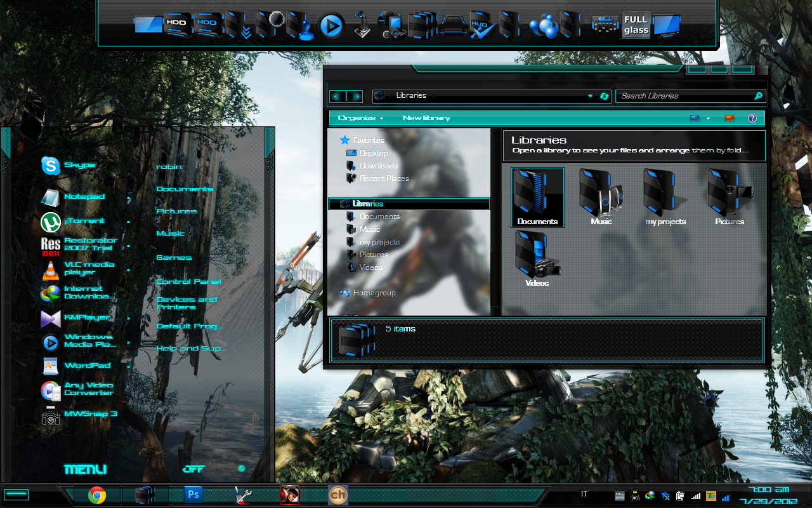Open Default Programs from start menu
Screen dimensions: 812x508
[x=190, y=326]
